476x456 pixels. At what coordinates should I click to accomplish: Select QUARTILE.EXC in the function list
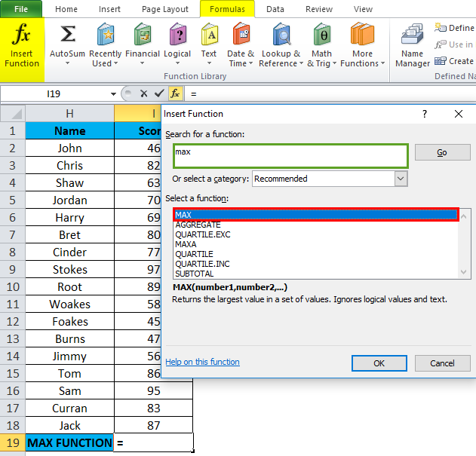[316, 234]
